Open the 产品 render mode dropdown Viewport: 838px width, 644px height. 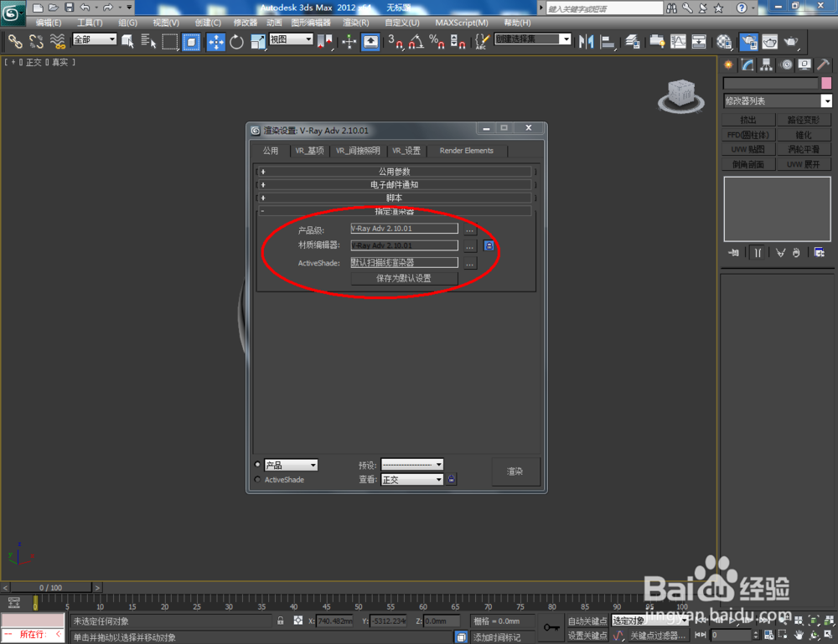click(291, 465)
